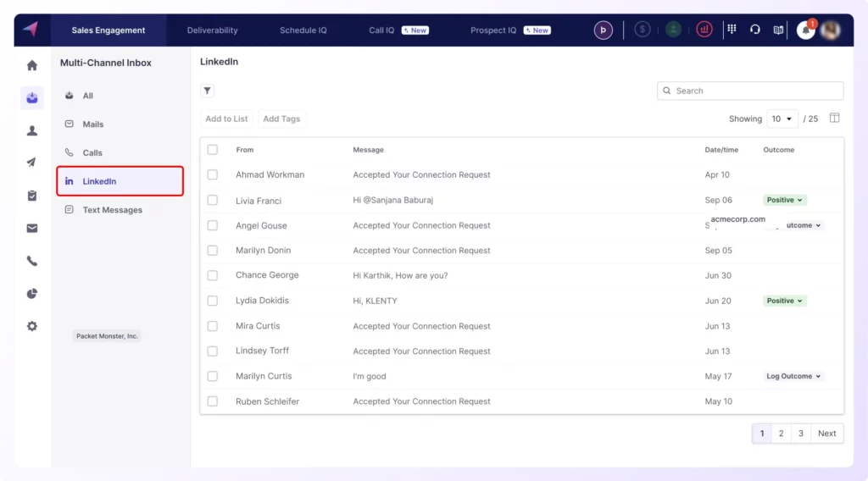
Task: Open the Reports pie chart icon
Action: coord(32,294)
